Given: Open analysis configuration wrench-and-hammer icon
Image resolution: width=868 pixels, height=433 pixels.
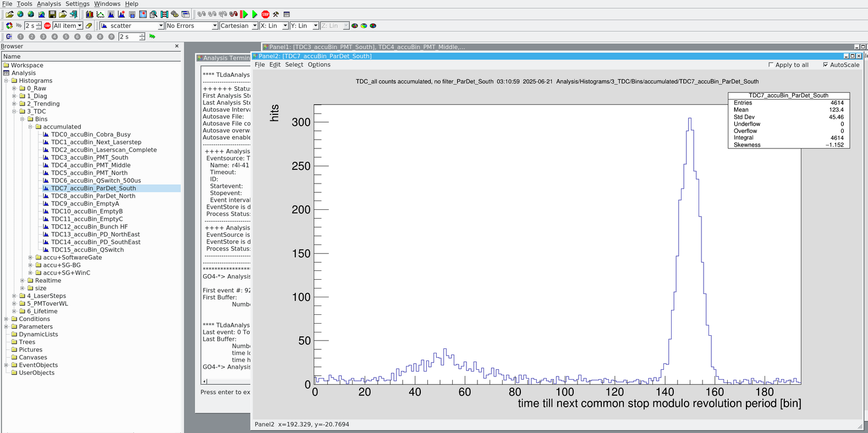Looking at the screenshot, I should tap(276, 14).
